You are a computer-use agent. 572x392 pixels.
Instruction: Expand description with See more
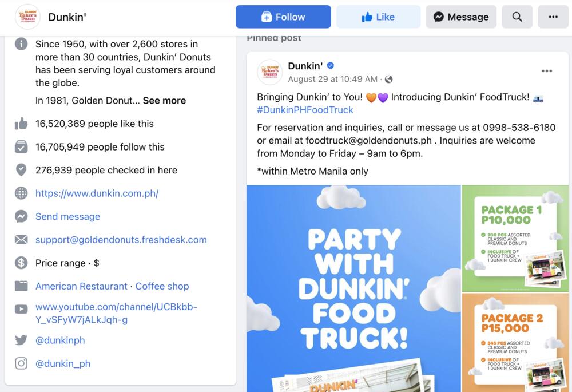[x=164, y=100]
